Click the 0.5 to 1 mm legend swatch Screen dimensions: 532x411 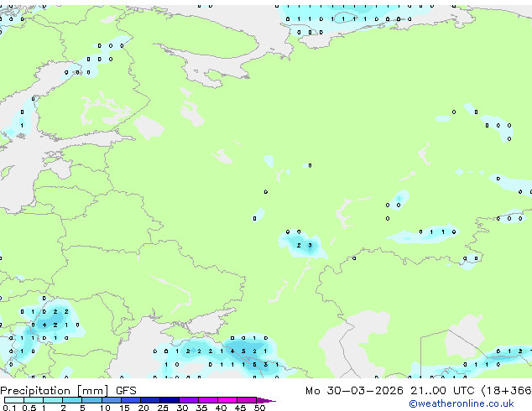coord(34,400)
